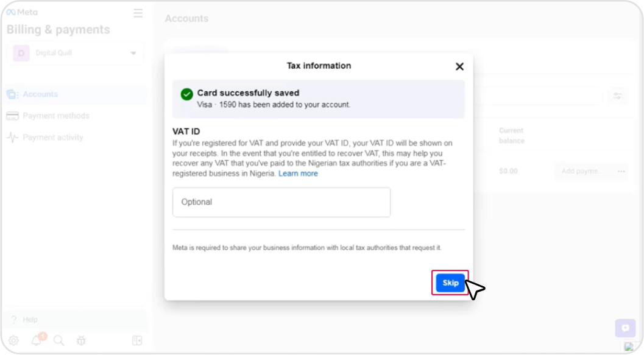Open the Learn more link
The image size is (644, 355).
coord(298,174)
